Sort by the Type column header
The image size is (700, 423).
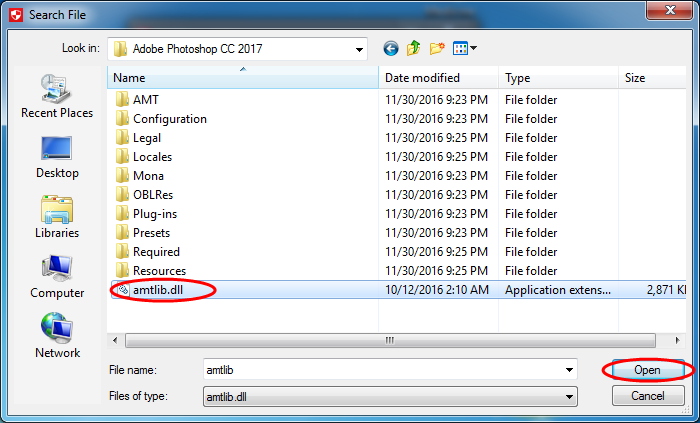(x=558, y=78)
